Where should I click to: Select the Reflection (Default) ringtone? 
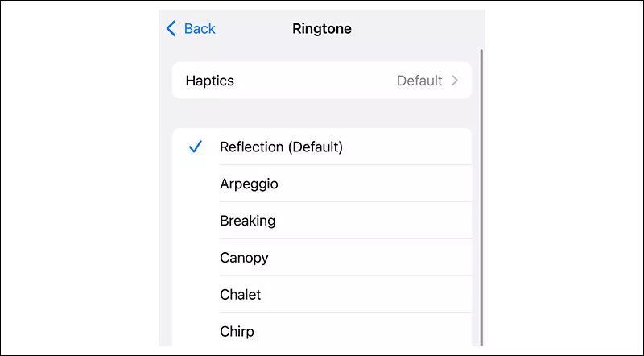click(x=281, y=147)
